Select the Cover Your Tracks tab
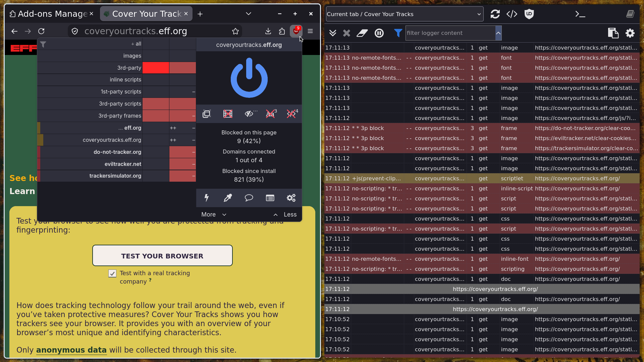 [146, 14]
